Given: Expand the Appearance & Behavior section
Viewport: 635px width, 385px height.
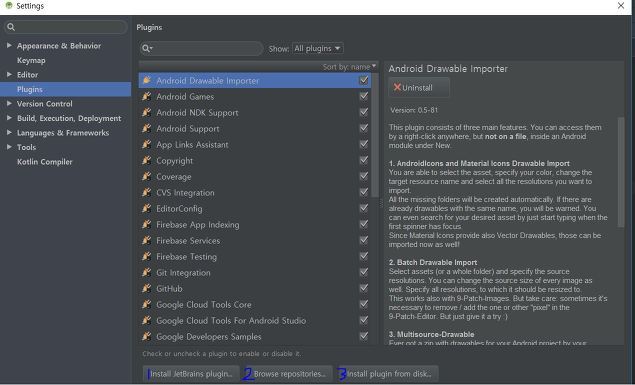Looking at the screenshot, I should pyautogui.click(x=9, y=45).
